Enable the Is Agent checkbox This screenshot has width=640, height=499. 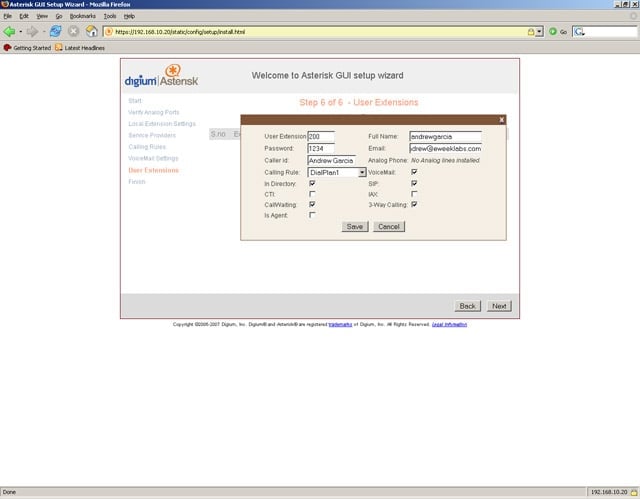pos(312,215)
